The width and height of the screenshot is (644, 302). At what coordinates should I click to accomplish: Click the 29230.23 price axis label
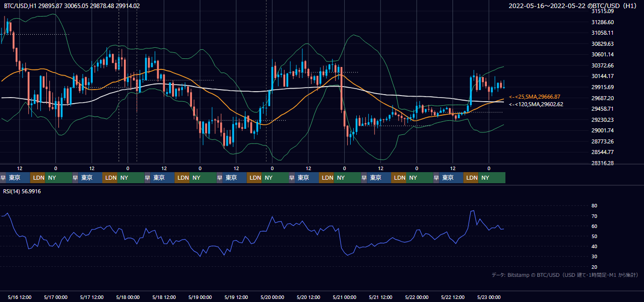click(x=602, y=120)
